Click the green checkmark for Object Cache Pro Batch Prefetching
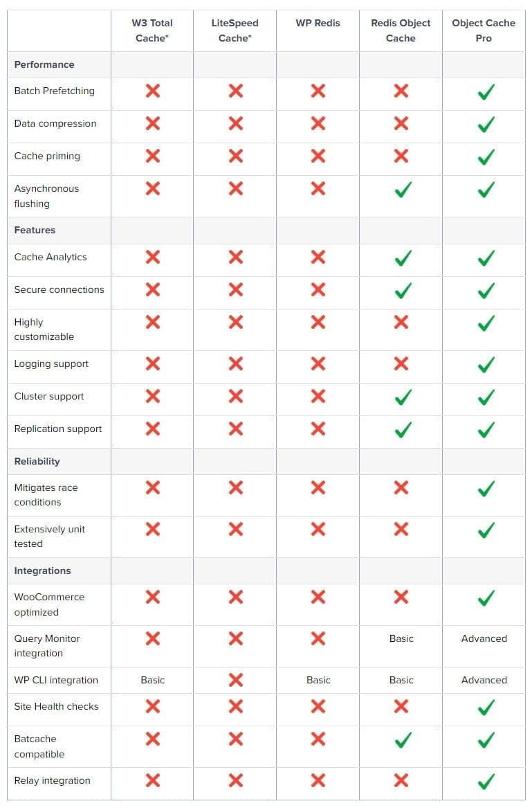This screenshot has height=808, width=532. tap(486, 91)
